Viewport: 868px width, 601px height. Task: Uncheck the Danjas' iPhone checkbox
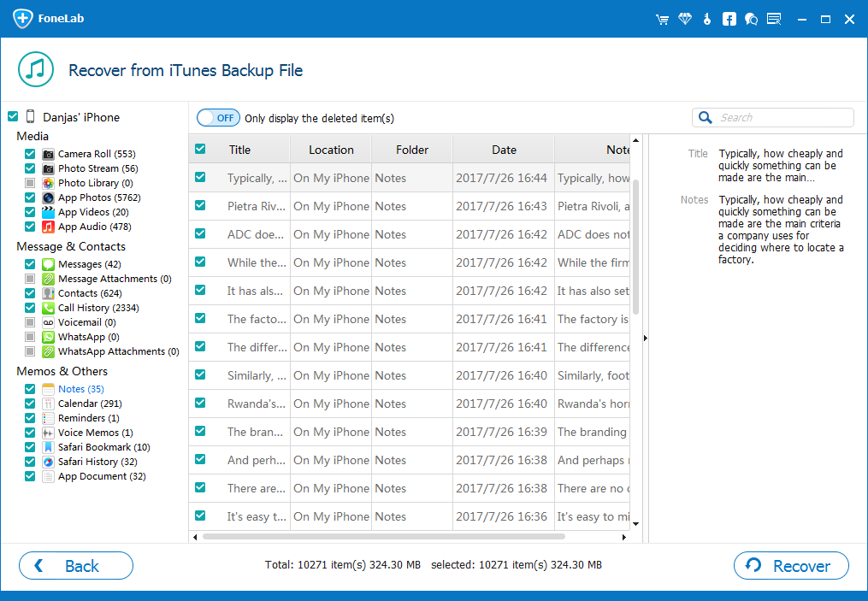tap(13, 116)
